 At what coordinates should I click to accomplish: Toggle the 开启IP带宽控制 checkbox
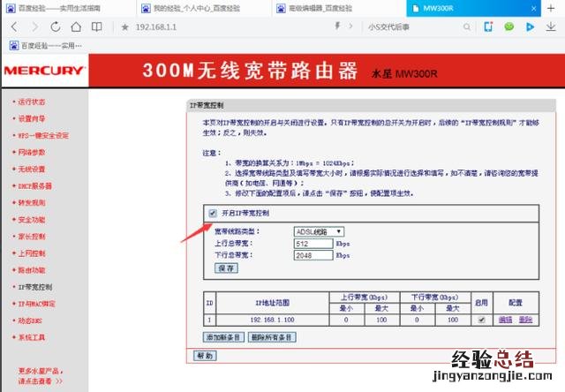(x=212, y=214)
